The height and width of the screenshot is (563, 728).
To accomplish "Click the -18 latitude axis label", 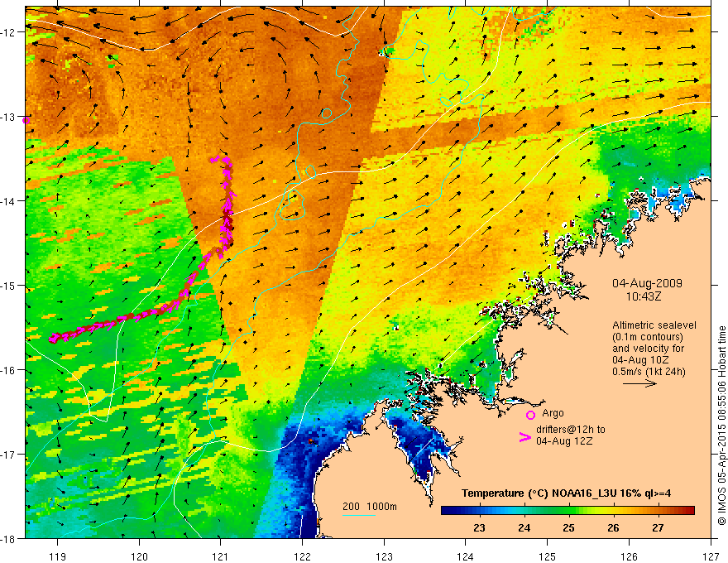I will (8, 538).
